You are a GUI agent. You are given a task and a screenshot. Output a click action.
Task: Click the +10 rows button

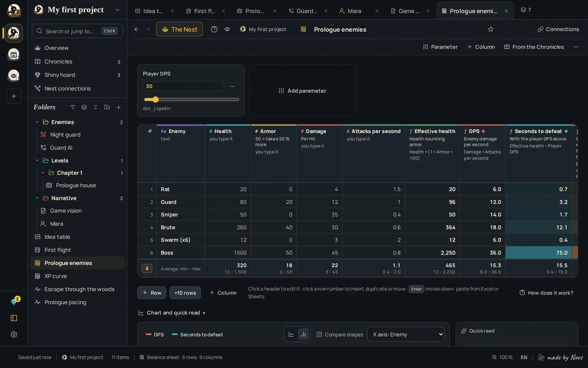185,293
